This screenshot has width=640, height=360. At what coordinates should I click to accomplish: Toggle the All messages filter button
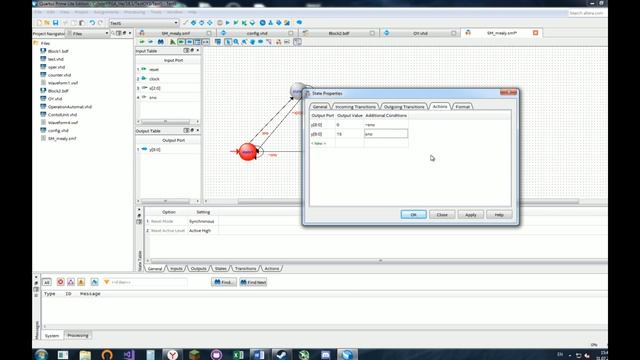47,282
